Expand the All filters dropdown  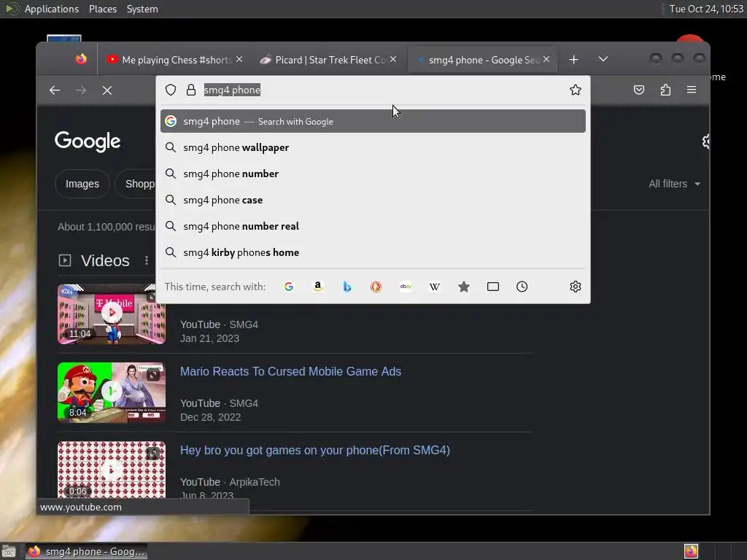click(674, 184)
